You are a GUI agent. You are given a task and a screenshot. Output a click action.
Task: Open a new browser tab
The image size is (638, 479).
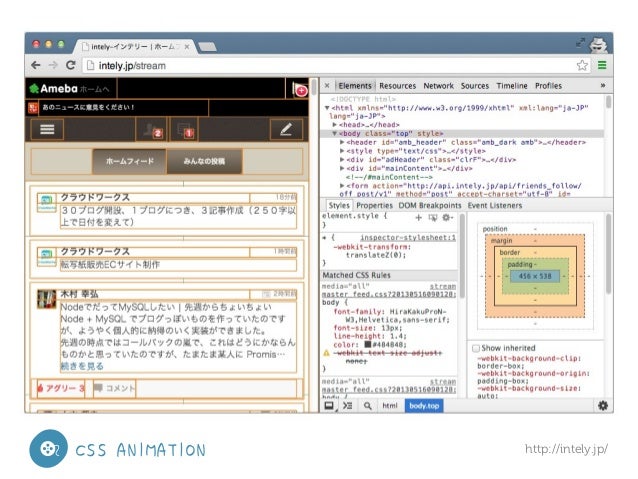click(x=207, y=47)
